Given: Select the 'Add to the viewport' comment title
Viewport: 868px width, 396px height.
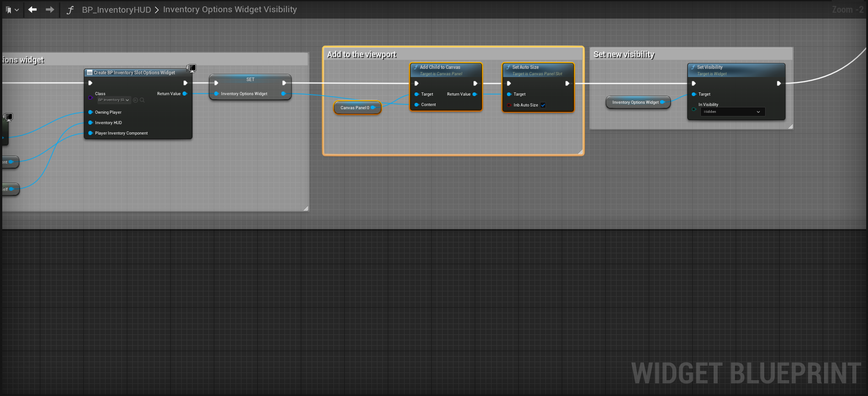Looking at the screenshot, I should 362,54.
